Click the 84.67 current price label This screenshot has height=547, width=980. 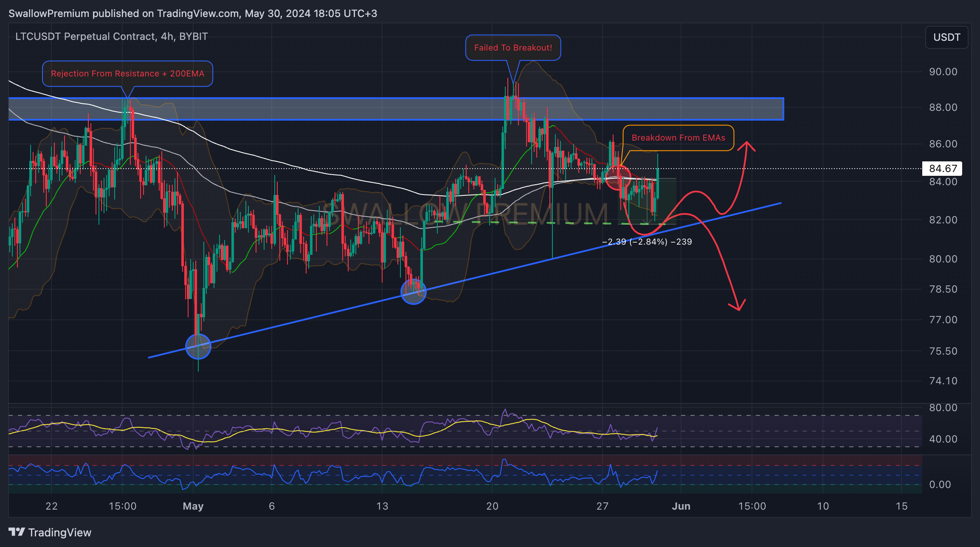(x=942, y=169)
